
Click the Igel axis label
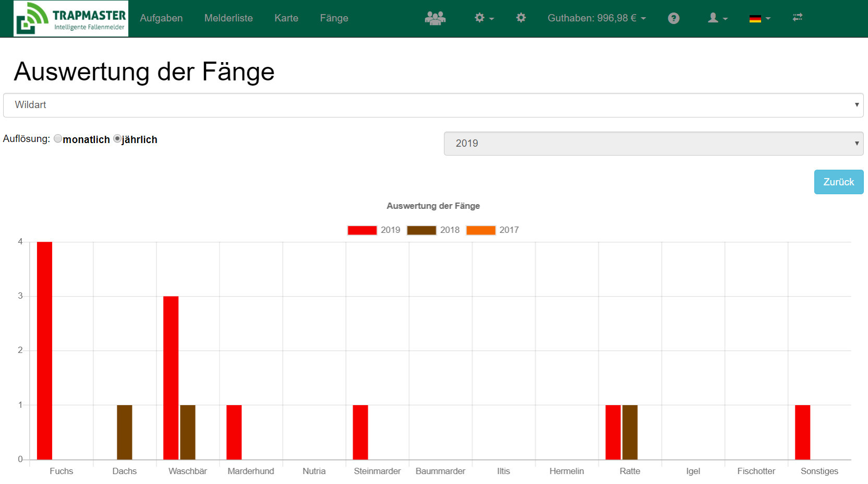point(693,471)
